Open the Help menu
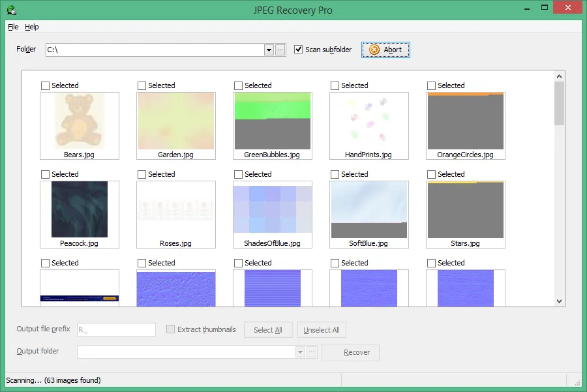Viewport: 587px width, 392px height. pyautogui.click(x=32, y=27)
